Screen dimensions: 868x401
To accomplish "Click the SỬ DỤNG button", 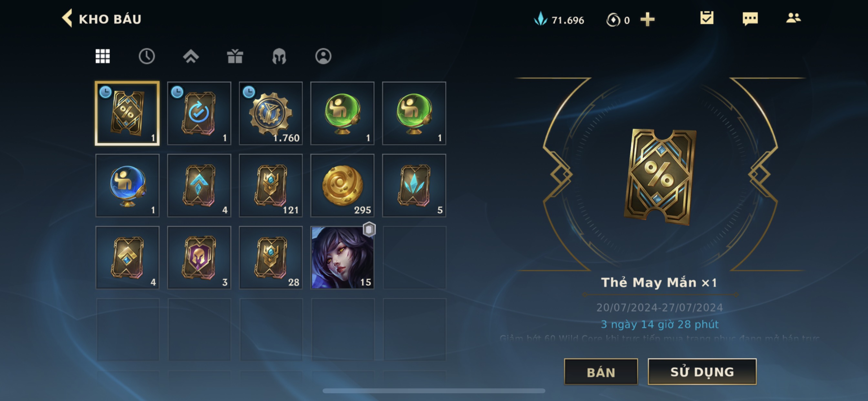I will tap(702, 372).
